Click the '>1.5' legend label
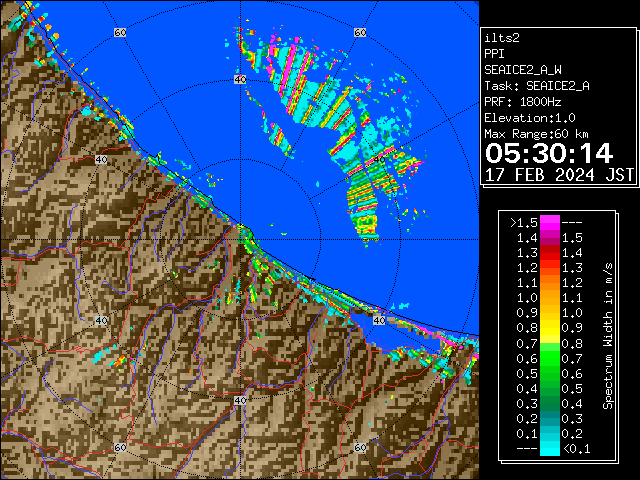 pyautogui.click(x=524, y=223)
